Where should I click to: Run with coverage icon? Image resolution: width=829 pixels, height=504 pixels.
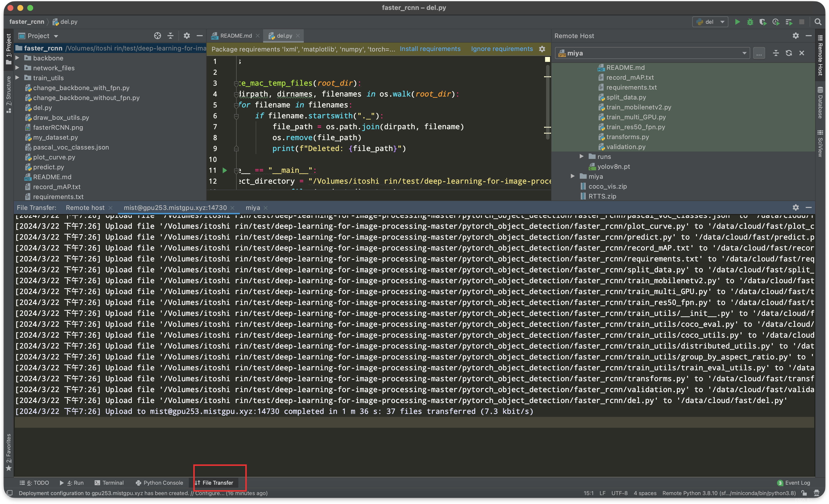(x=763, y=22)
